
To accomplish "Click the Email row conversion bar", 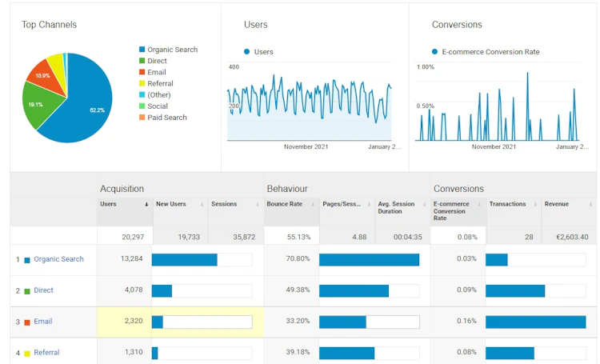I will coord(536,322).
